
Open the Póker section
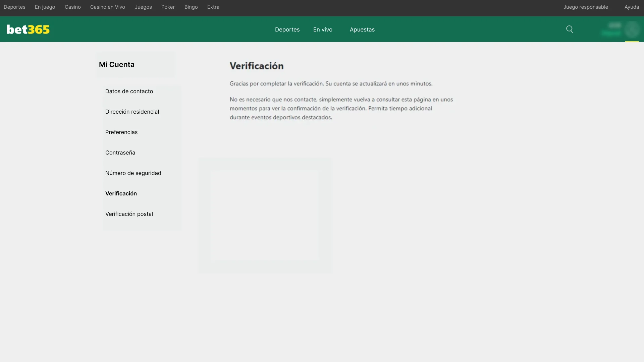pos(168,7)
